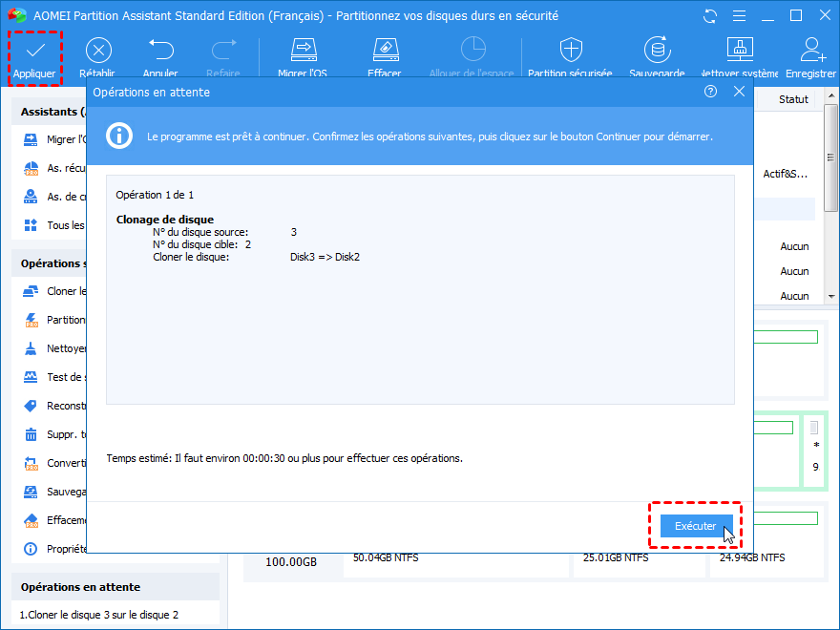Select Test de surface item in sidebar

point(54,377)
